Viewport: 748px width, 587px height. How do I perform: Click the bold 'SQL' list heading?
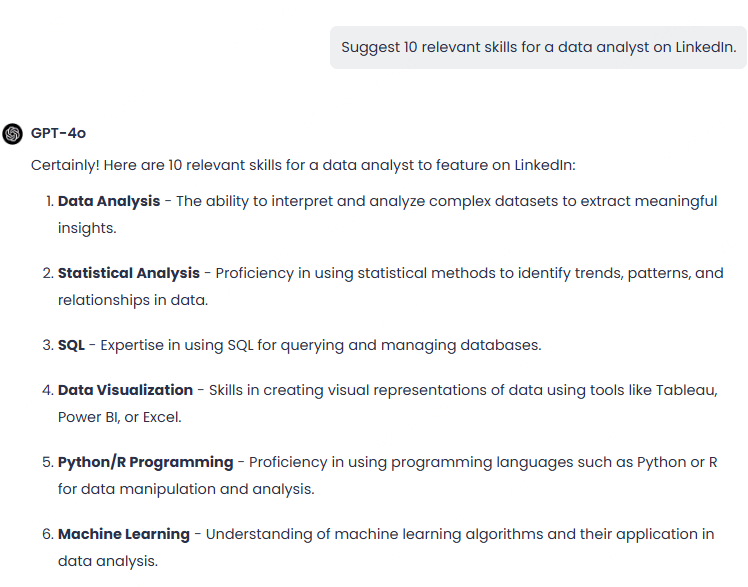pyautogui.click(x=71, y=345)
